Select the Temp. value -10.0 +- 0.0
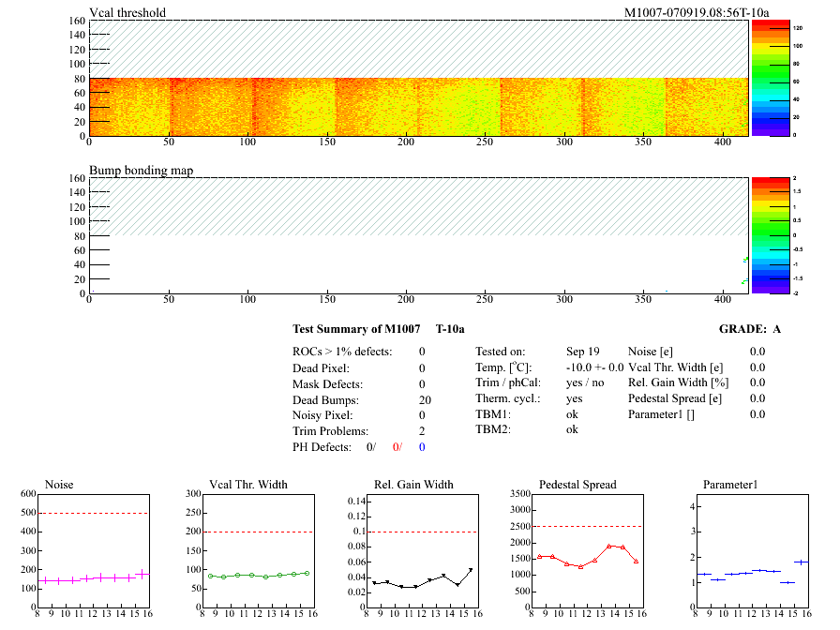The width and height of the screenshot is (840, 630). [594, 367]
